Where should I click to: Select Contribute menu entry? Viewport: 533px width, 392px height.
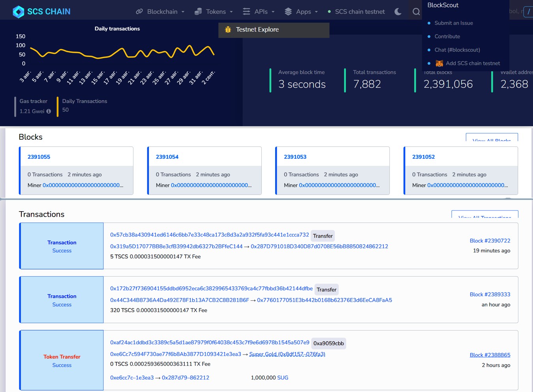click(447, 36)
